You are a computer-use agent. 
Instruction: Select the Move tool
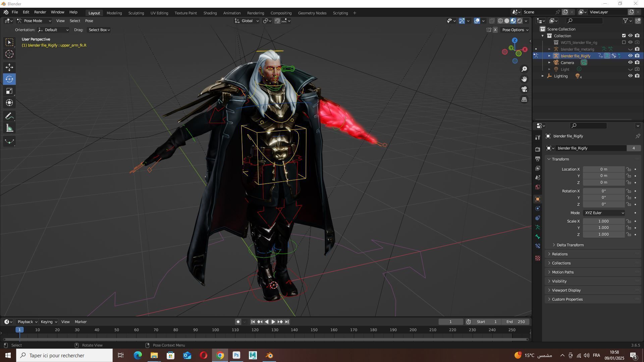[x=9, y=67]
